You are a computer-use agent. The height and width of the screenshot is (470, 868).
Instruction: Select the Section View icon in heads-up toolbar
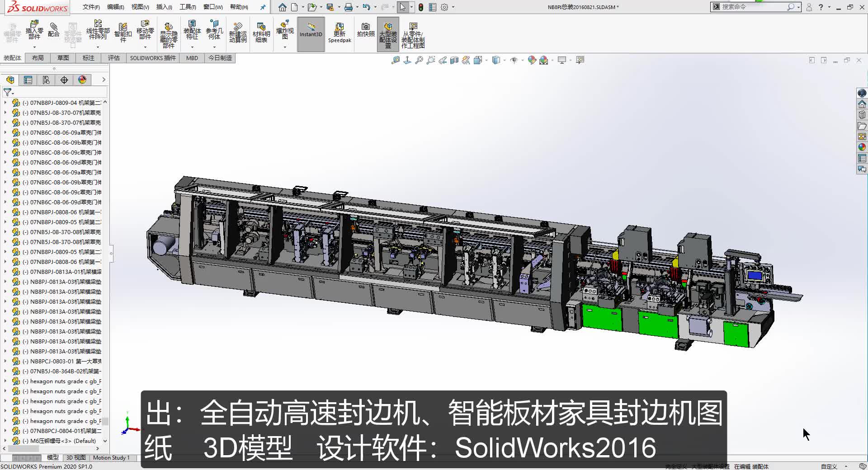(x=454, y=60)
